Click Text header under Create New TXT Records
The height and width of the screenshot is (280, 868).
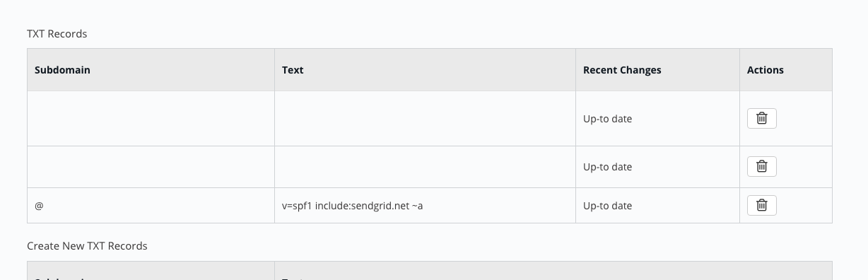293,278
